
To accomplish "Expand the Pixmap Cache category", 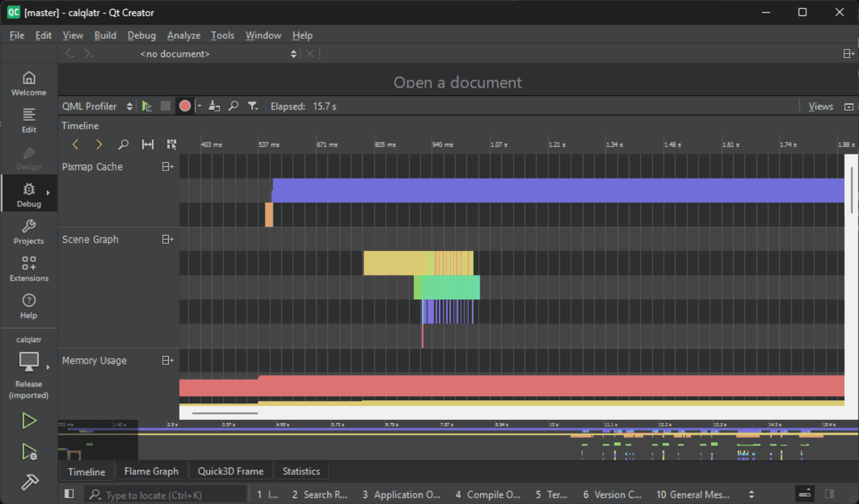I will [168, 167].
